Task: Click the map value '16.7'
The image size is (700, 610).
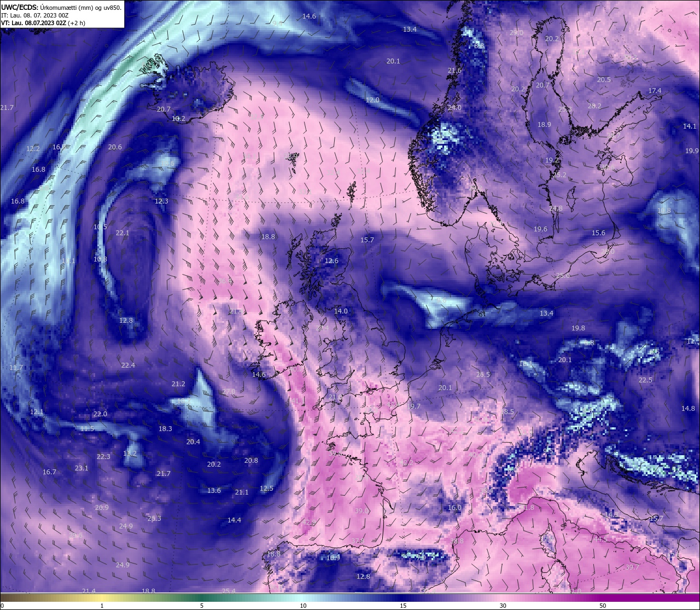Action: click(49, 472)
